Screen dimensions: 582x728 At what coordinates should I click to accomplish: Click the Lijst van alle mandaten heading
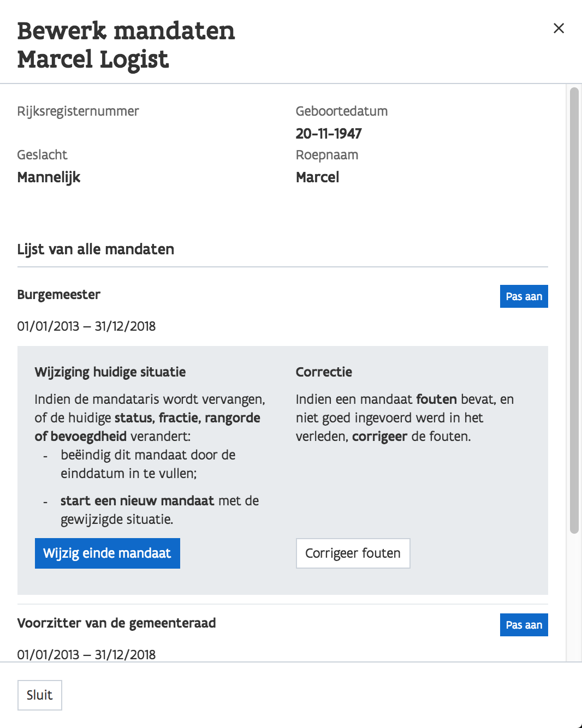pyautogui.click(x=96, y=249)
